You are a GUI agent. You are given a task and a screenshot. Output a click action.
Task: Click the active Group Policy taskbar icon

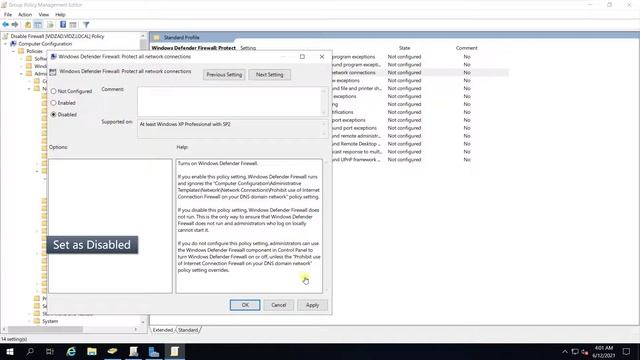[174, 351]
